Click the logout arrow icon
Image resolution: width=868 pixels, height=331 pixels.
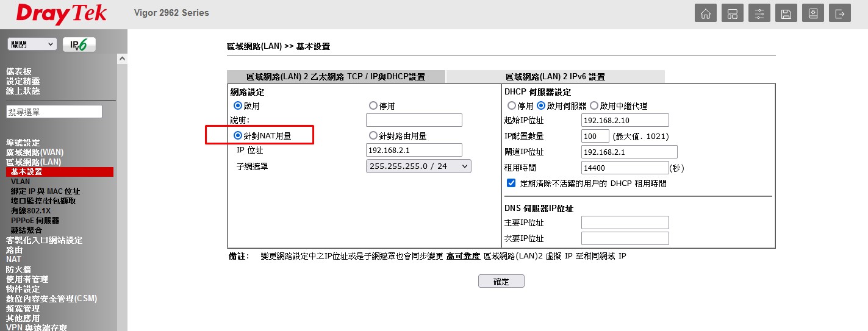point(840,13)
